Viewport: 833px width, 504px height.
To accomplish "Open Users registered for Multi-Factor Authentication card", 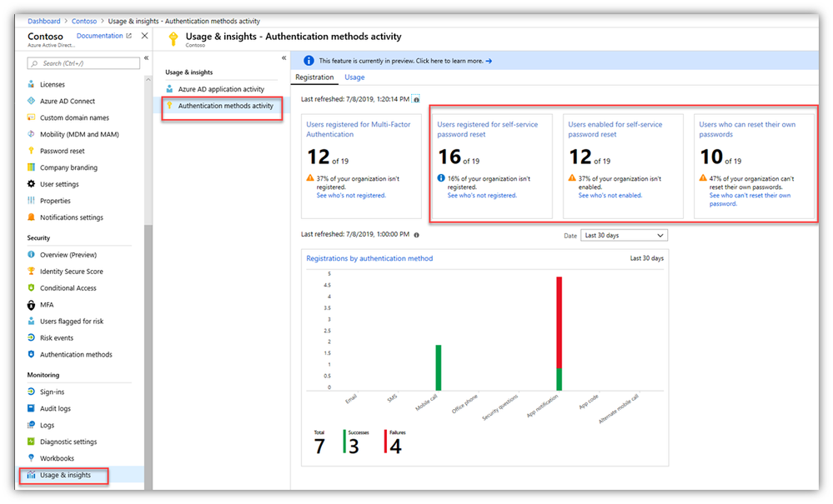I will click(358, 129).
